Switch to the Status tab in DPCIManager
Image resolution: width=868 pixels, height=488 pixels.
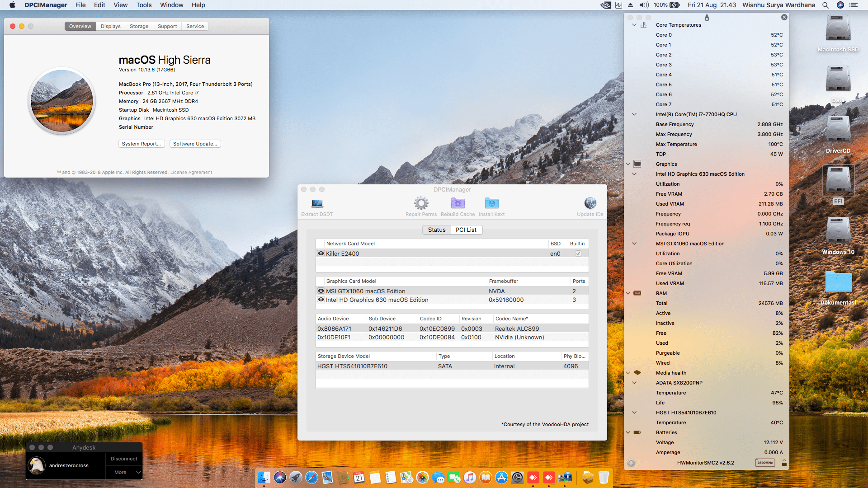coord(436,230)
